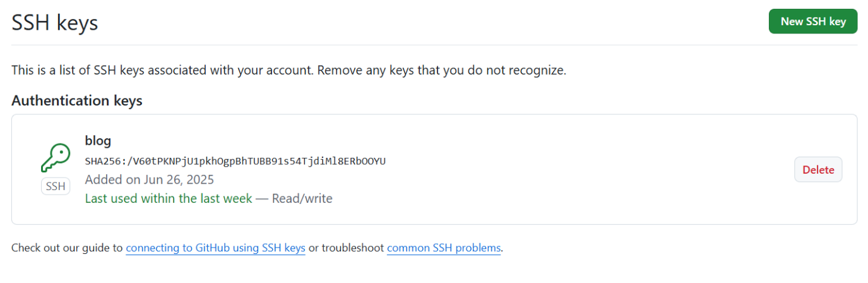Click "Last used within the last week" status
Screen dimensions: 868x283
(x=169, y=198)
